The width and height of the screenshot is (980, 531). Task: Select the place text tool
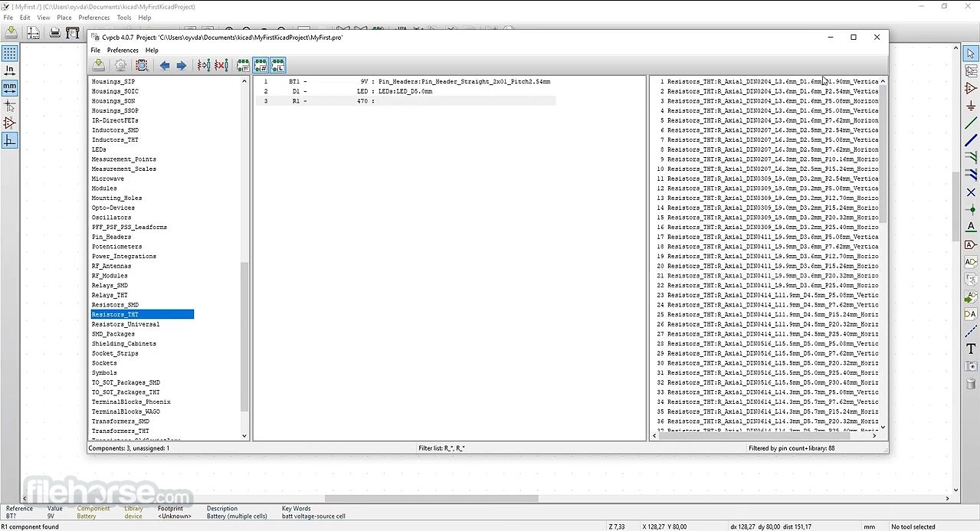point(971,349)
